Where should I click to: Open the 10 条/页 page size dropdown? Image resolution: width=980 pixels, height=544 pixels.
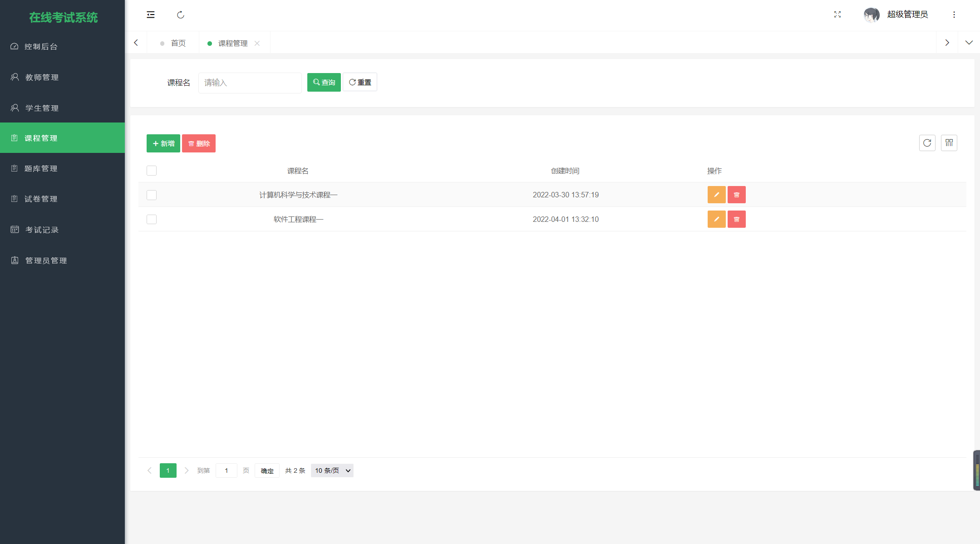coord(332,470)
